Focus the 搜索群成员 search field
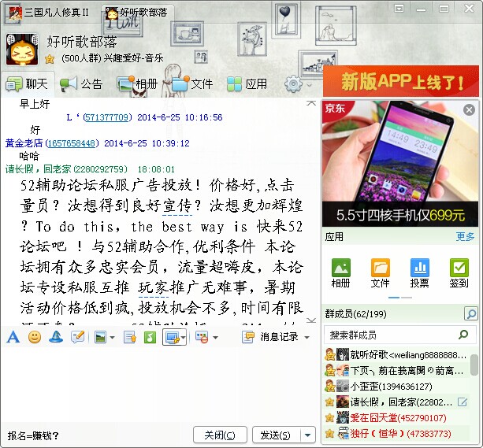 click(400, 335)
